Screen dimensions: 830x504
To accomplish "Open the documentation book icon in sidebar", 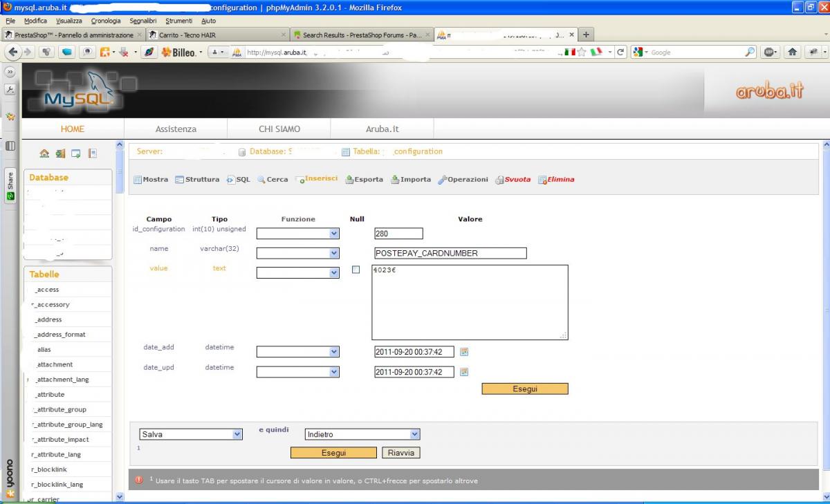I will (93, 153).
